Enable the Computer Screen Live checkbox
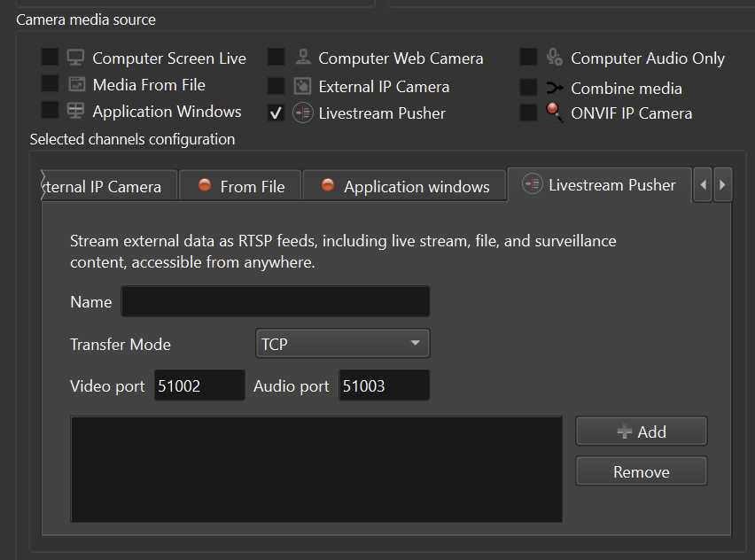 51,58
